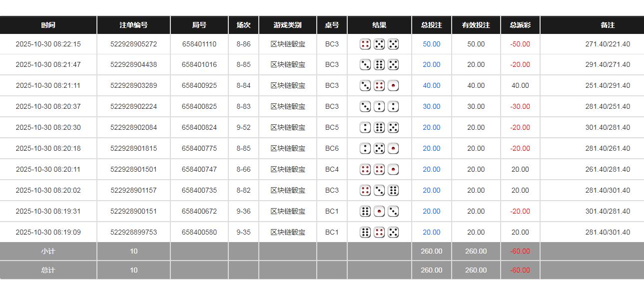Open the blue 40.00 total bet link
The image size is (644, 281).
(431, 85)
